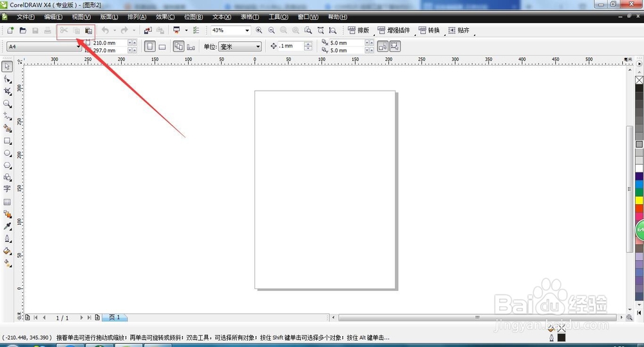Click the 贴齐 toolbar button
The height and width of the screenshot is (347, 644).
tap(459, 30)
